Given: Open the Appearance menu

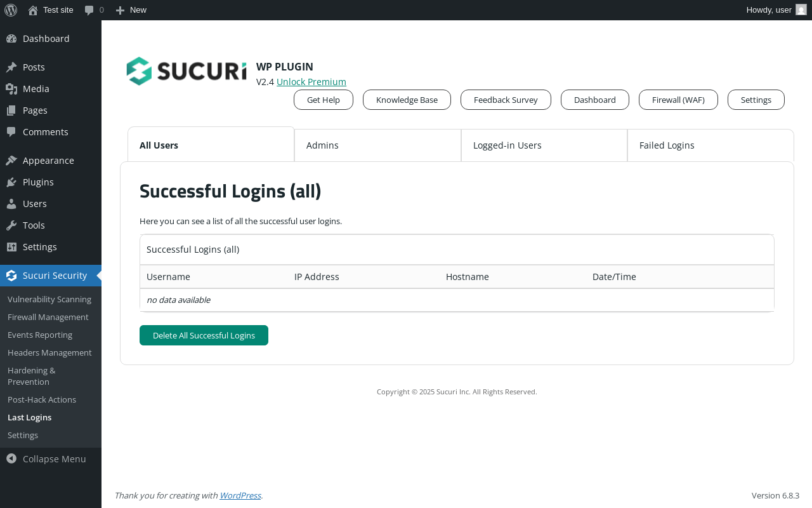Looking at the screenshot, I should (51, 161).
